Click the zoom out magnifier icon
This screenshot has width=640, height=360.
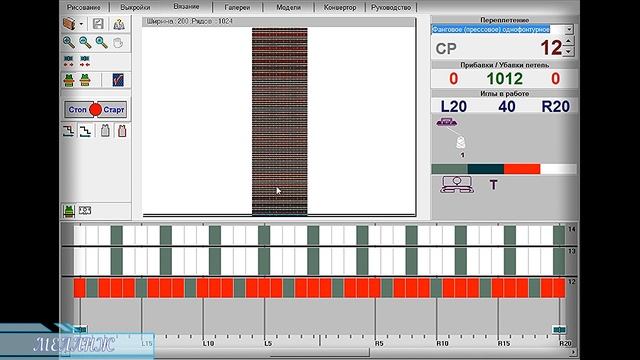(85, 42)
